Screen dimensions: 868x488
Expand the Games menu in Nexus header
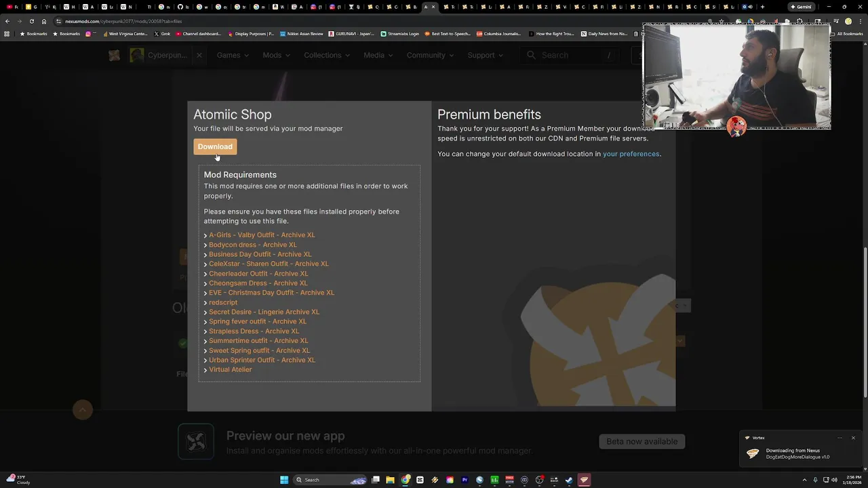233,55
